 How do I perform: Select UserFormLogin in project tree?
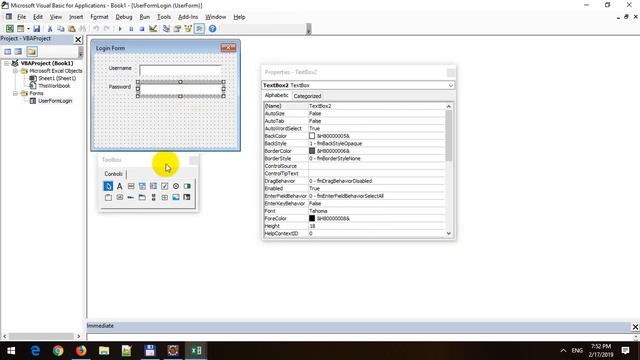click(55, 101)
